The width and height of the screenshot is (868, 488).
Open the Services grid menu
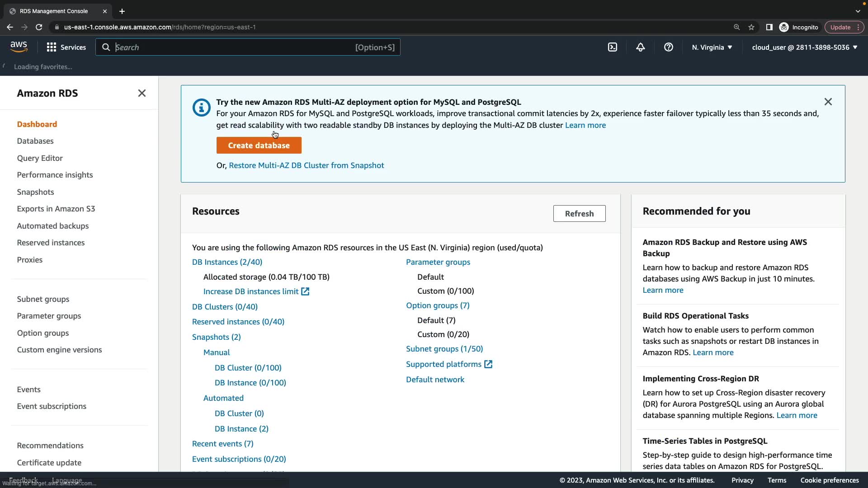pos(66,47)
